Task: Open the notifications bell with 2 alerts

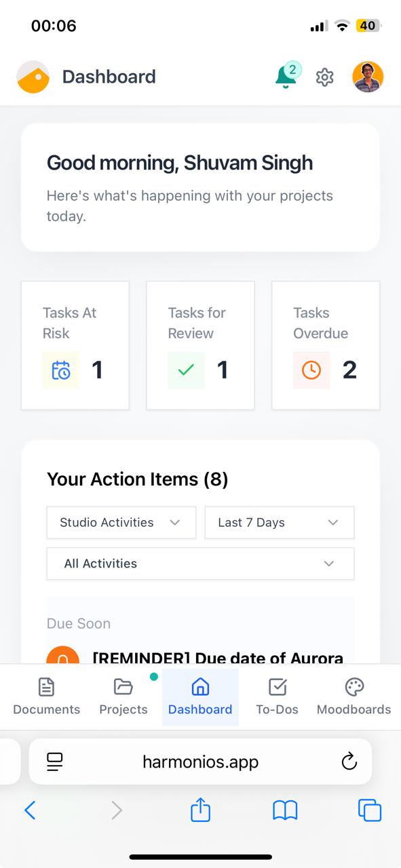Action: click(x=285, y=77)
